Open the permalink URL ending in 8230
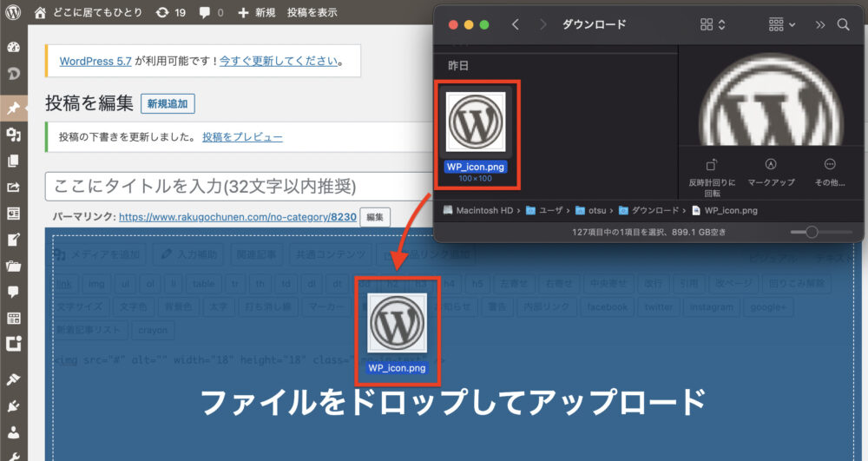The height and width of the screenshot is (461, 868). (x=238, y=217)
